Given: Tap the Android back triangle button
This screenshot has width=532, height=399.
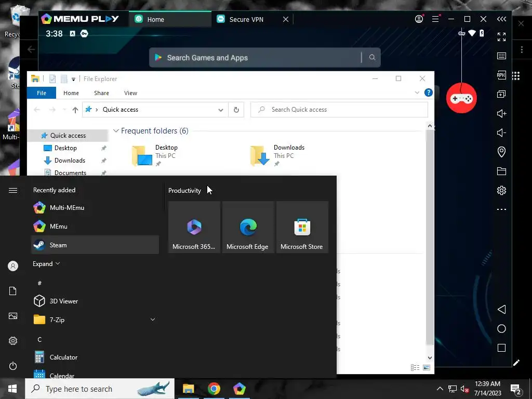Looking at the screenshot, I should pyautogui.click(x=501, y=310).
